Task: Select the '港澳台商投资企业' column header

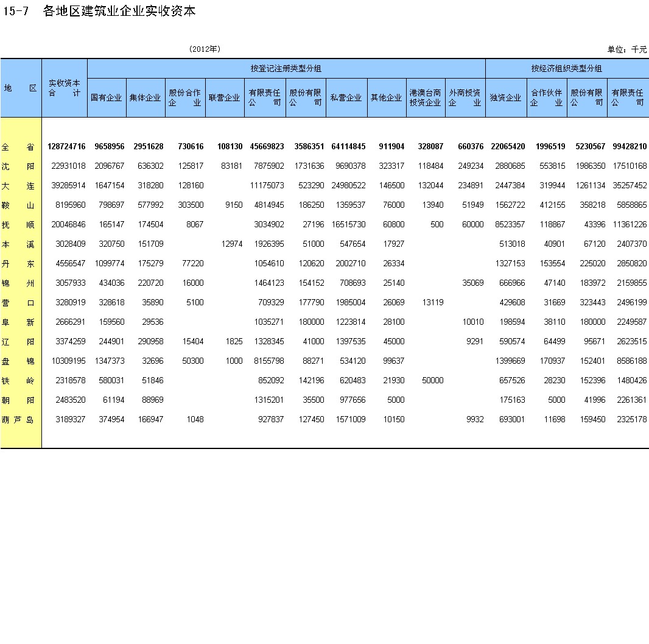Action: click(x=426, y=97)
